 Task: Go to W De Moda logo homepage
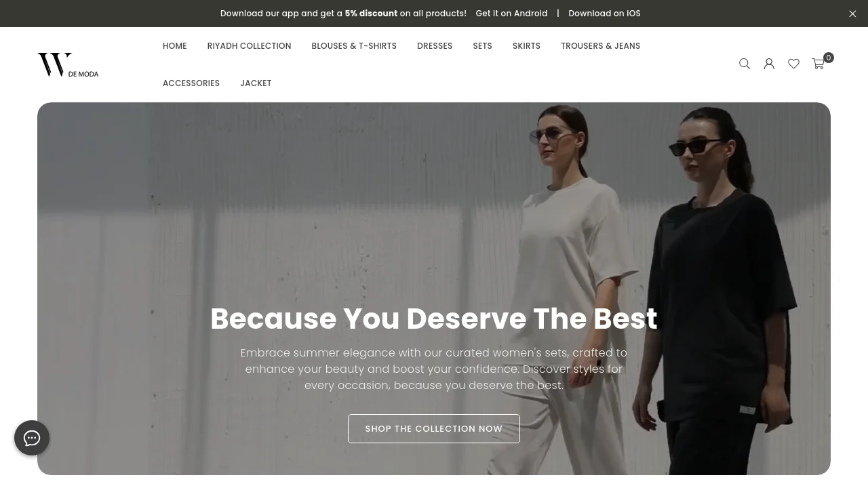point(68,65)
